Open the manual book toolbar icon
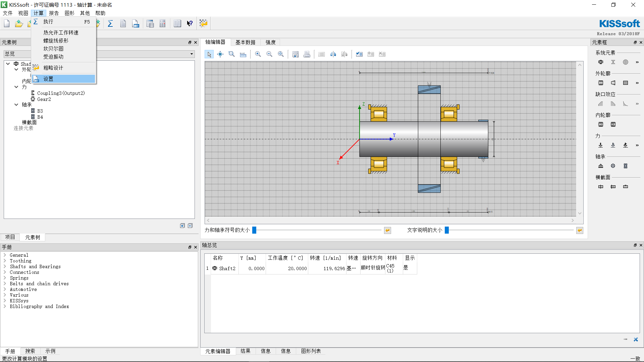 click(x=177, y=23)
